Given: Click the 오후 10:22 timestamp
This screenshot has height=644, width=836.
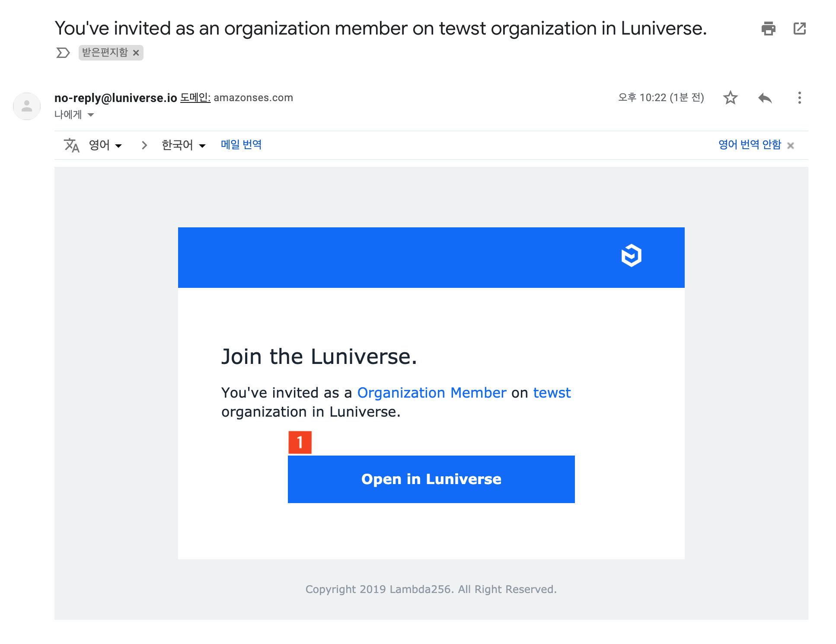Looking at the screenshot, I should (661, 98).
